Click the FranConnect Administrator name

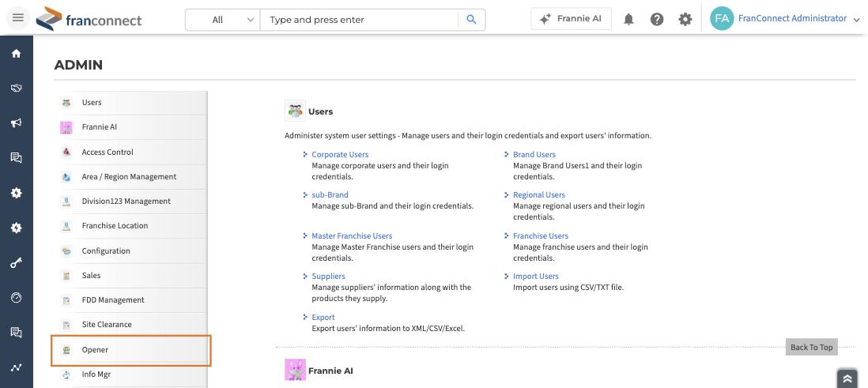tap(792, 18)
